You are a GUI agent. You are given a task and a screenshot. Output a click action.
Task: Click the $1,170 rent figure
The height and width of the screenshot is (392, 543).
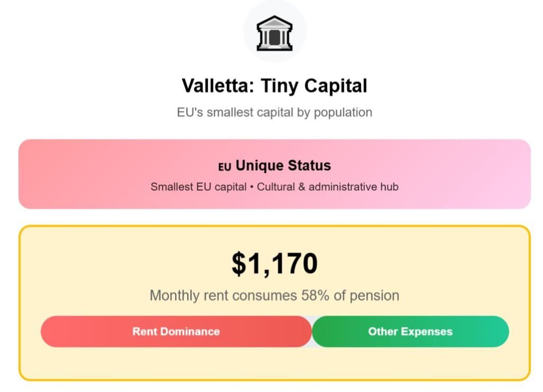click(x=274, y=264)
